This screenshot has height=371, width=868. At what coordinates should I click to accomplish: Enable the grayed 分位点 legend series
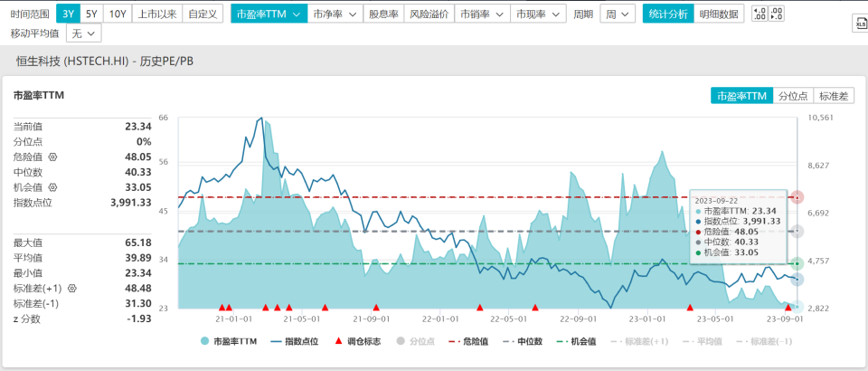(x=415, y=342)
